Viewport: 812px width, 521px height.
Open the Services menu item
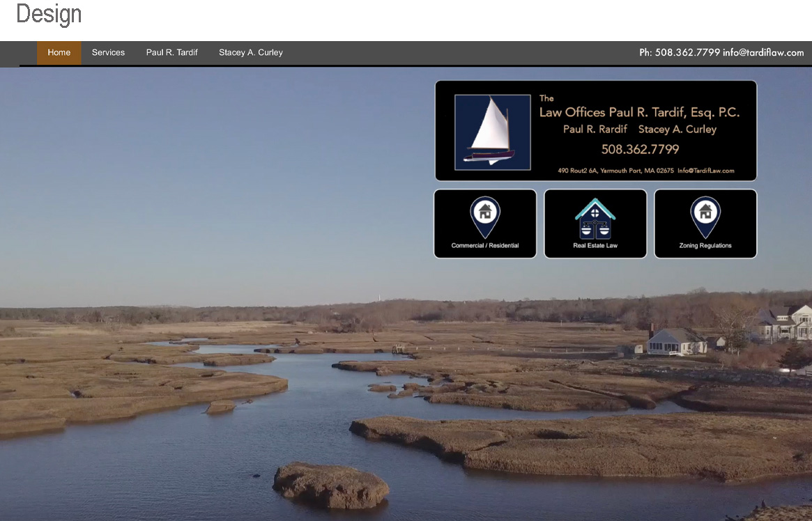click(x=108, y=52)
